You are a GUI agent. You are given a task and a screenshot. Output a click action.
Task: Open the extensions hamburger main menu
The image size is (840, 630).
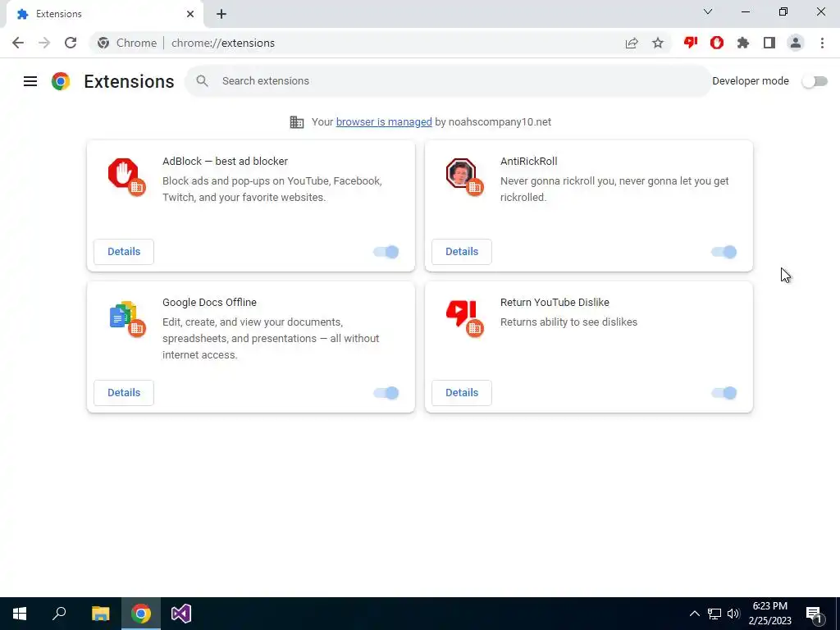click(x=30, y=81)
